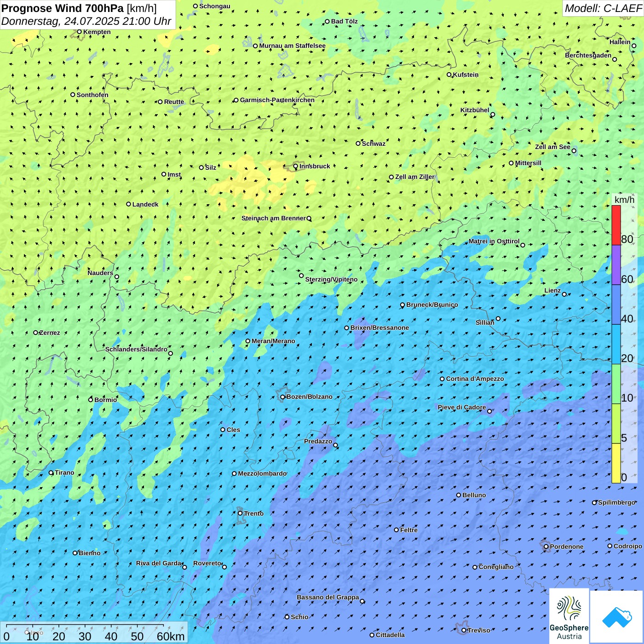Click the 'Modell: C-LAEF' label
This screenshot has width=644, height=644.
coord(603,8)
